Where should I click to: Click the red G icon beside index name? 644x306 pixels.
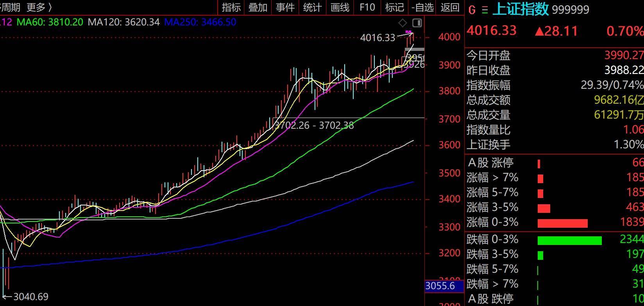472,10
